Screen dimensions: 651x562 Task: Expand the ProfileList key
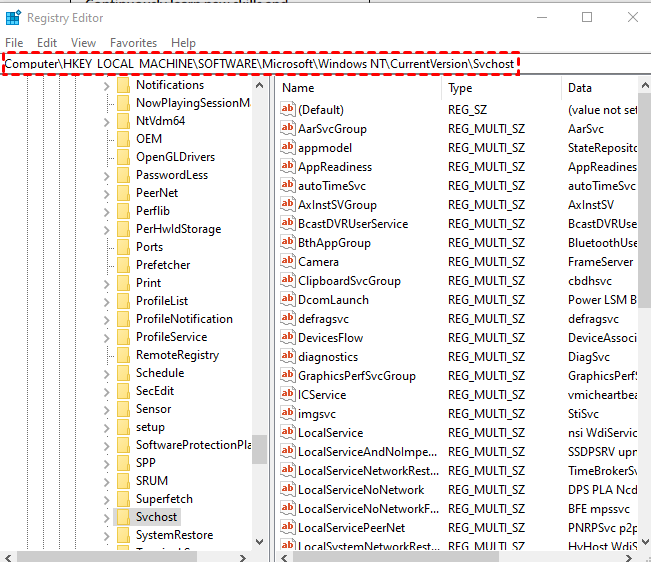pos(107,302)
